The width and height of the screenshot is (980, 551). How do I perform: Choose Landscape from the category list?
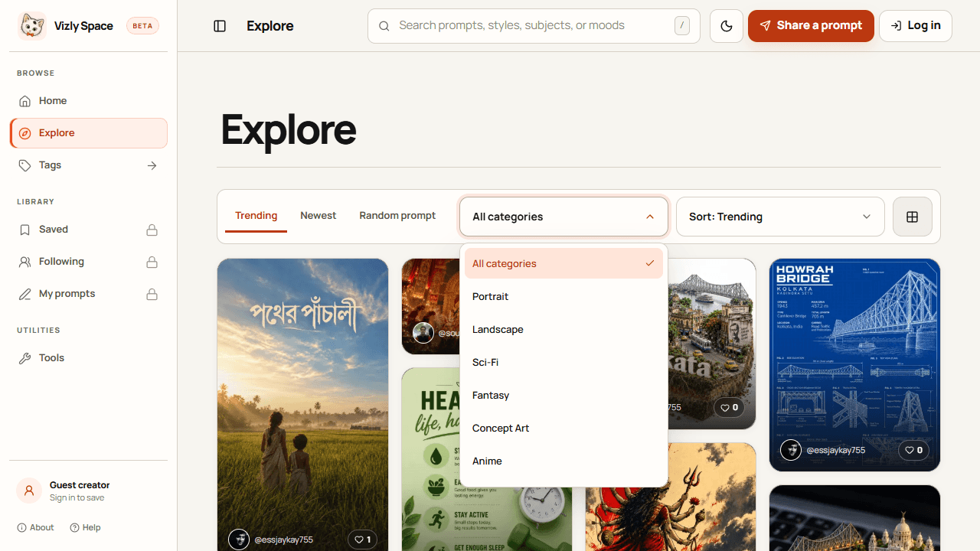coord(563,329)
